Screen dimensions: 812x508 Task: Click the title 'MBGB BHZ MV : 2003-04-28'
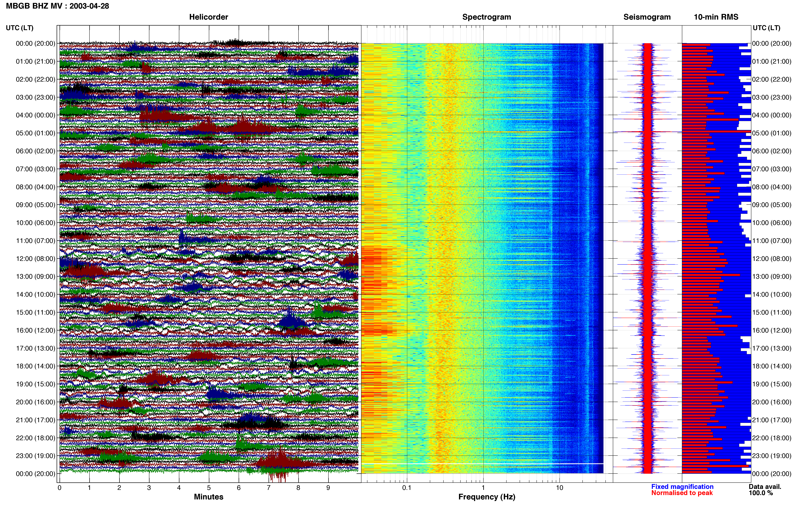[57, 6]
